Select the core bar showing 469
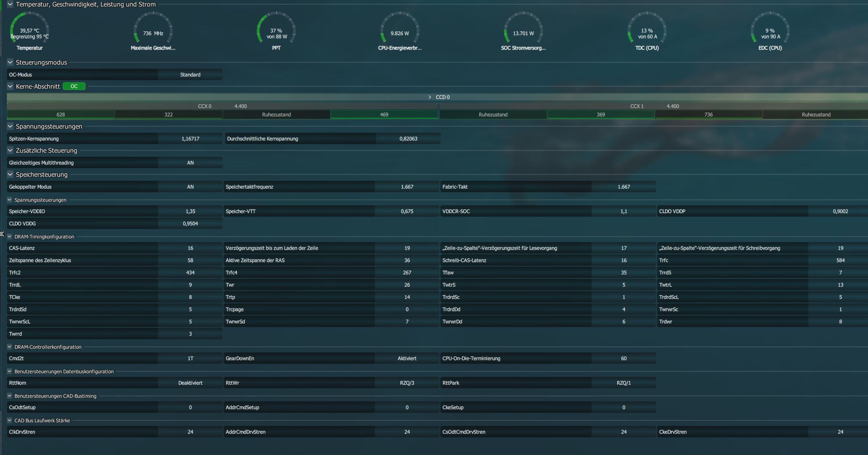The image size is (868, 455). click(384, 114)
